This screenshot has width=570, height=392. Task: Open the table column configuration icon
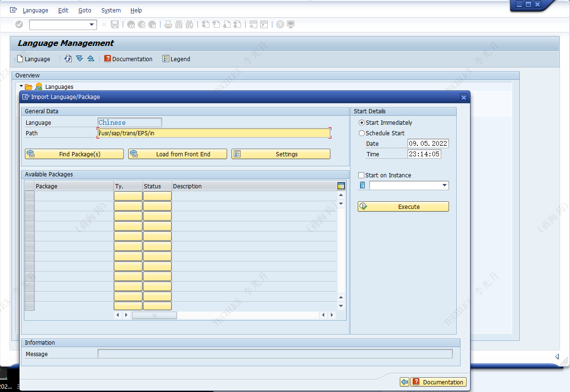point(341,186)
